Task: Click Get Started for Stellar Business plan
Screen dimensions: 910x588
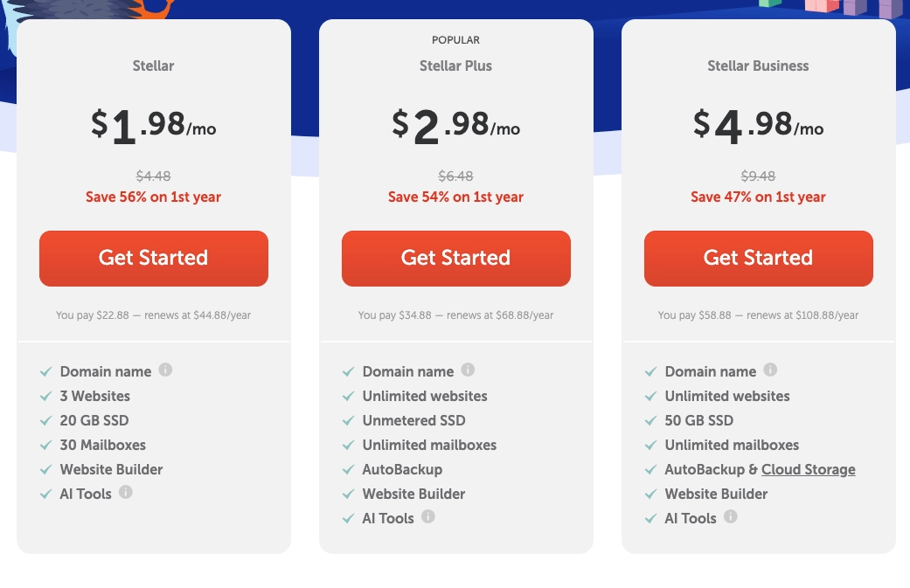Action: [x=759, y=259]
